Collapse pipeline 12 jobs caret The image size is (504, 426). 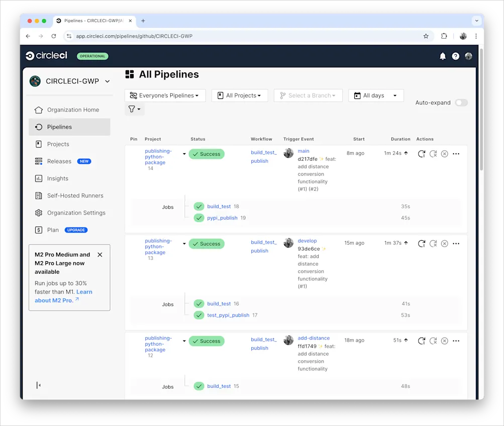(184, 341)
